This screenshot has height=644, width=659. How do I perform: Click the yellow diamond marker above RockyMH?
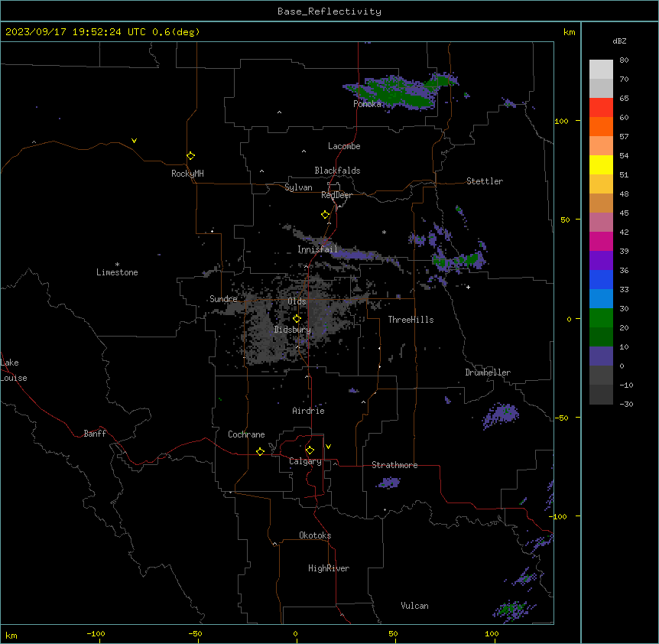tap(190, 156)
